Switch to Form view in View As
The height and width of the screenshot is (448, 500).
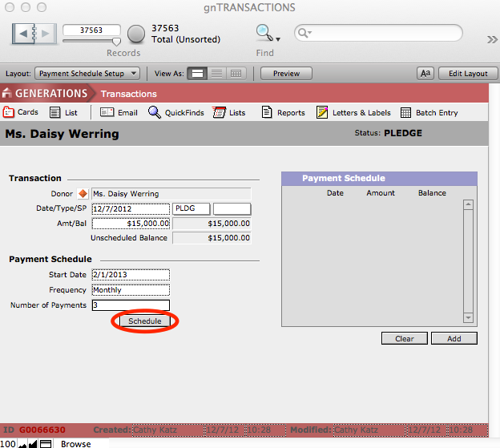coord(197,73)
